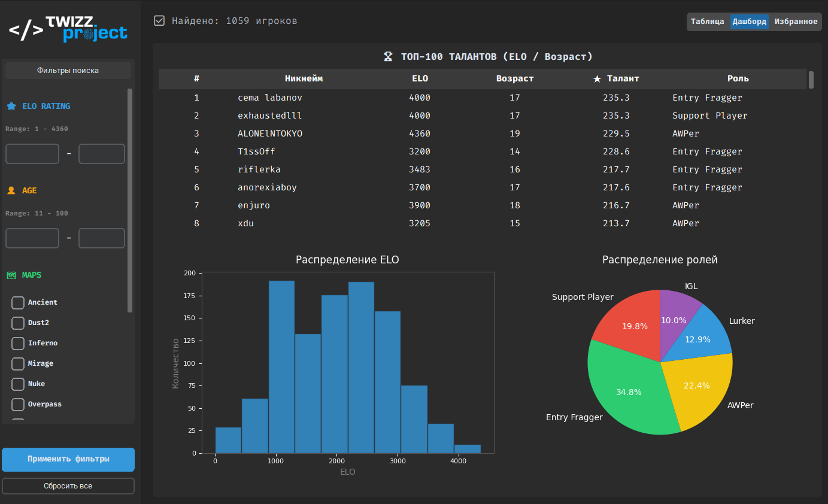
Task: Click the star icon in Талант header
Action: 597,78
